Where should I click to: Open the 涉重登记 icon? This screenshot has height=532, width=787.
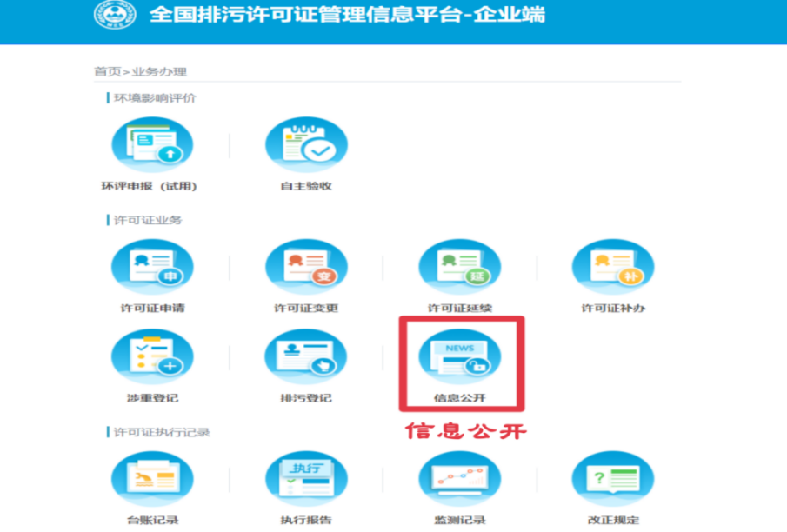152,357
